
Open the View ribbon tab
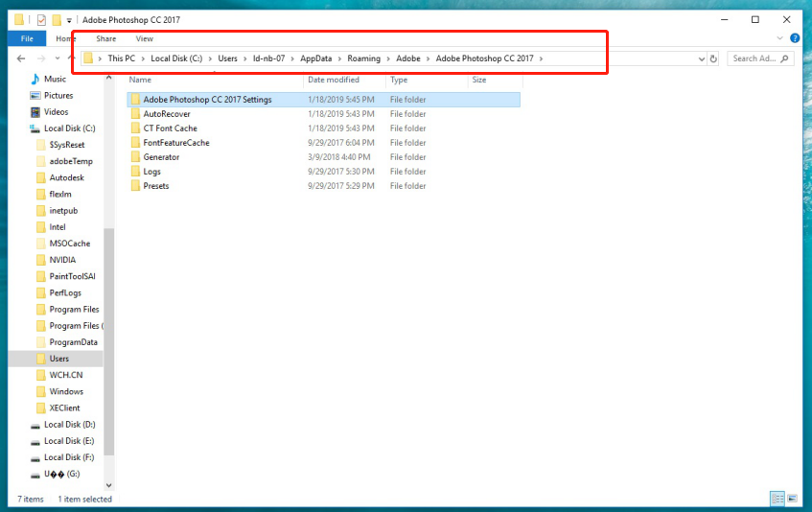point(145,38)
